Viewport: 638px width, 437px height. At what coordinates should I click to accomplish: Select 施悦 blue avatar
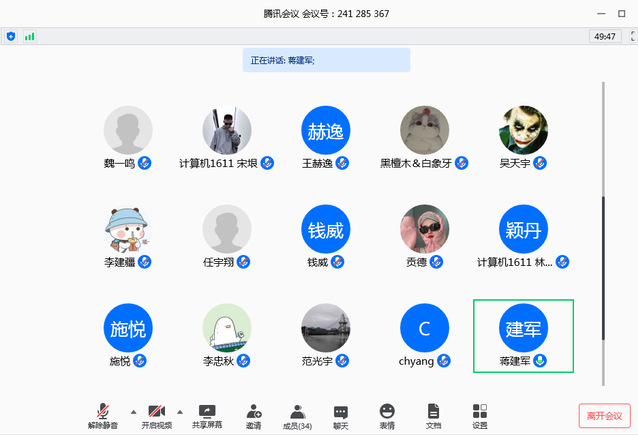128,328
